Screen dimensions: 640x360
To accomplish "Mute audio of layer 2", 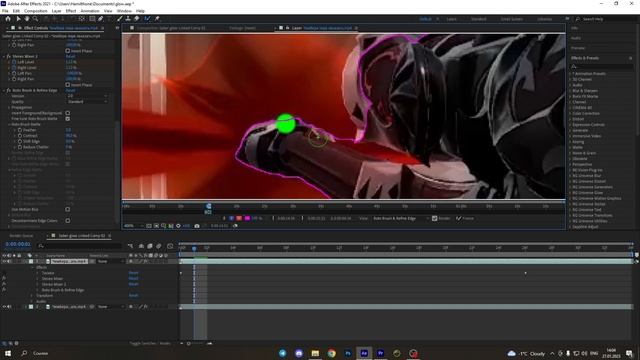I will click(9, 307).
